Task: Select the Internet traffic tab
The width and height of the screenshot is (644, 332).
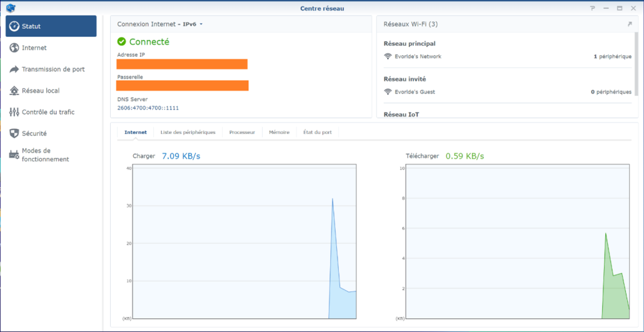Action: 135,132
